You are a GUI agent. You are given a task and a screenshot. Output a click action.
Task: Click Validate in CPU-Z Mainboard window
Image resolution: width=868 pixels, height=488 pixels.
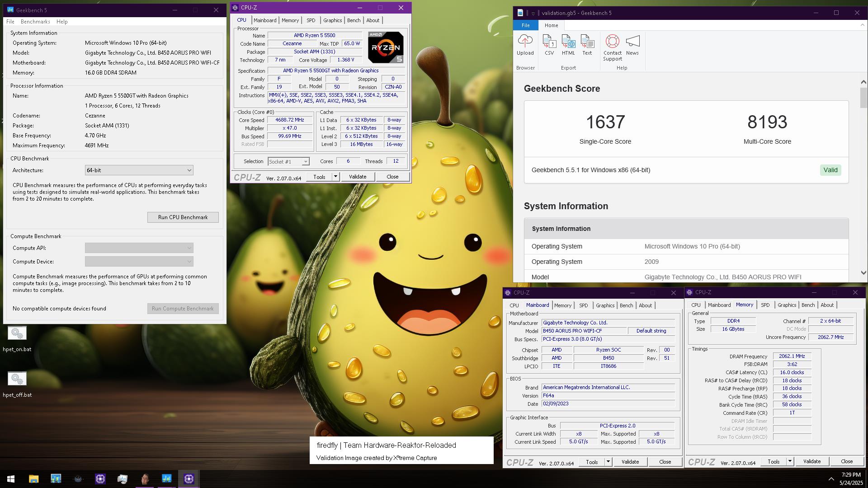pyautogui.click(x=630, y=462)
